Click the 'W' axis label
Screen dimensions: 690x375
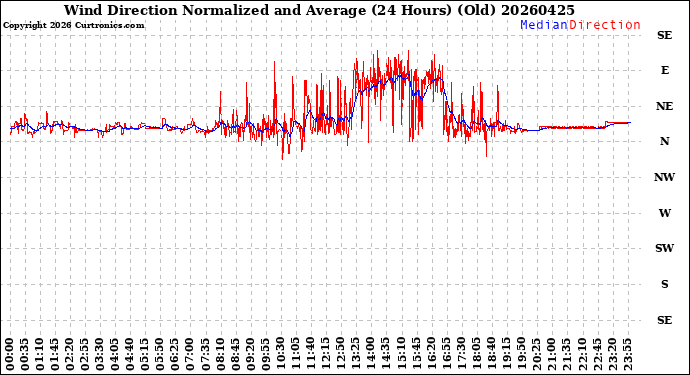(x=664, y=213)
